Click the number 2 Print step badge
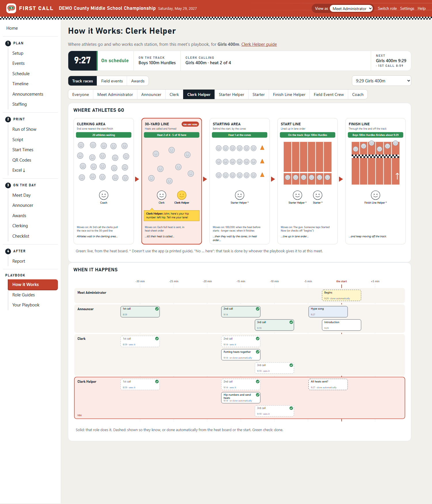The height and width of the screenshot is (504, 432). coord(8,119)
